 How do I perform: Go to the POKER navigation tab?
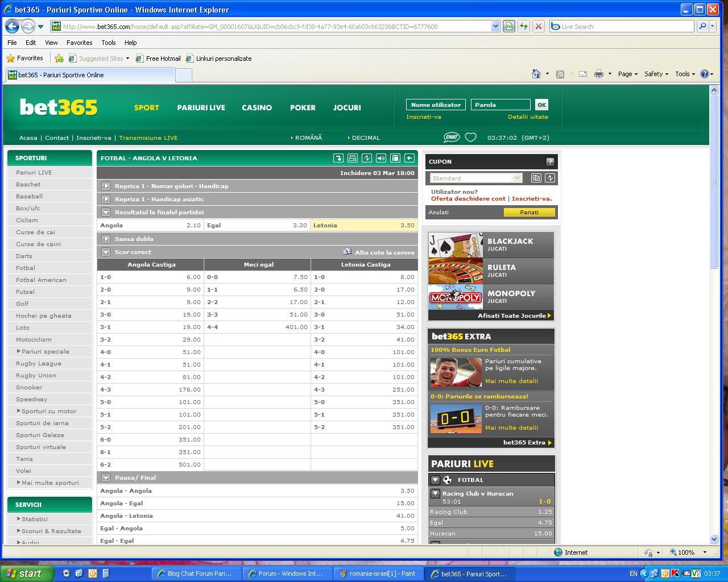tap(303, 107)
